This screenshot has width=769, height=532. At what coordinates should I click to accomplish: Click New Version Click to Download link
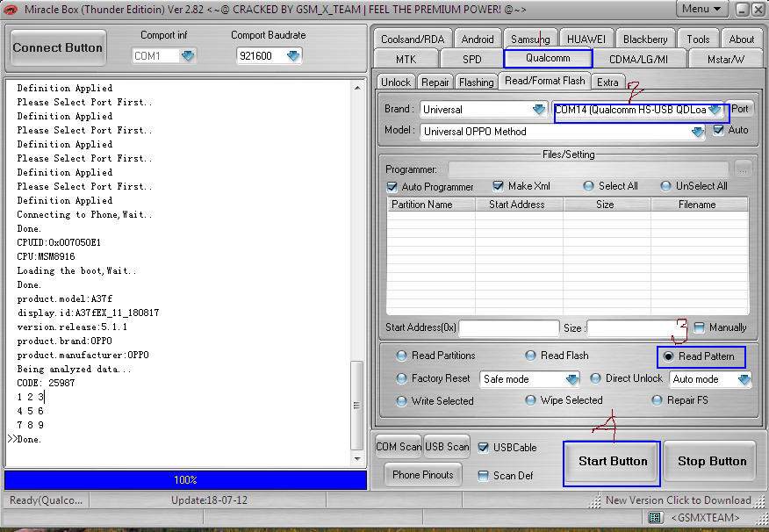tap(679, 500)
